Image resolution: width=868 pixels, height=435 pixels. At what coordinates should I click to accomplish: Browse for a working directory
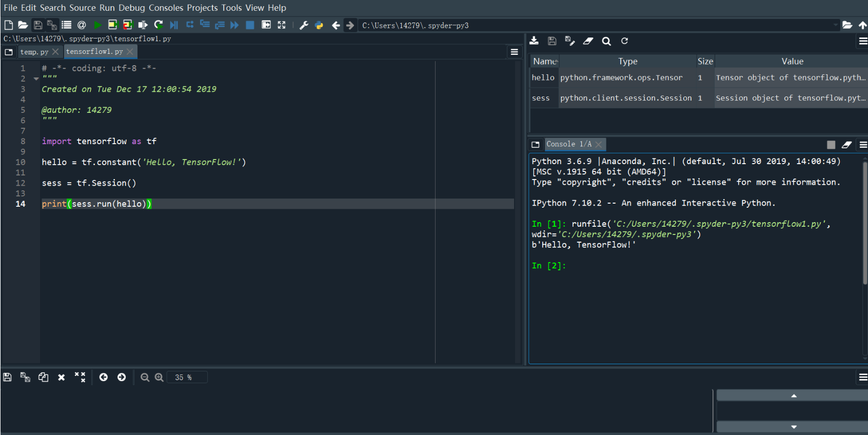tap(847, 25)
